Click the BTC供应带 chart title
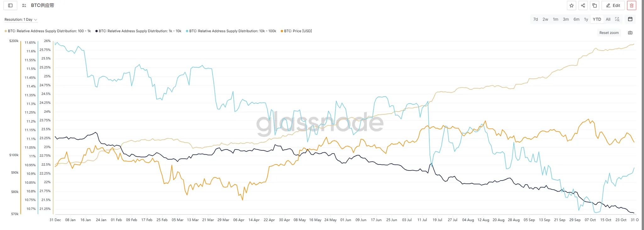Screen dimensions: 644x230 [42, 5]
